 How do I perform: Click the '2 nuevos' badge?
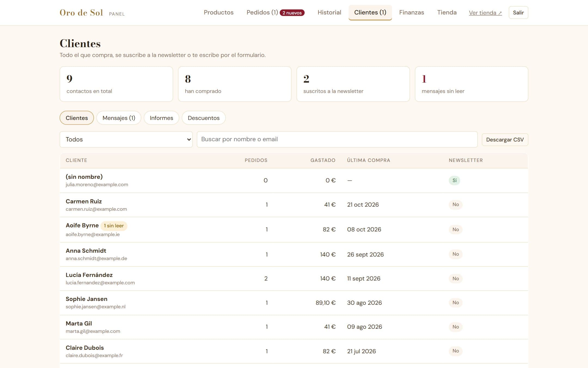pyautogui.click(x=292, y=13)
